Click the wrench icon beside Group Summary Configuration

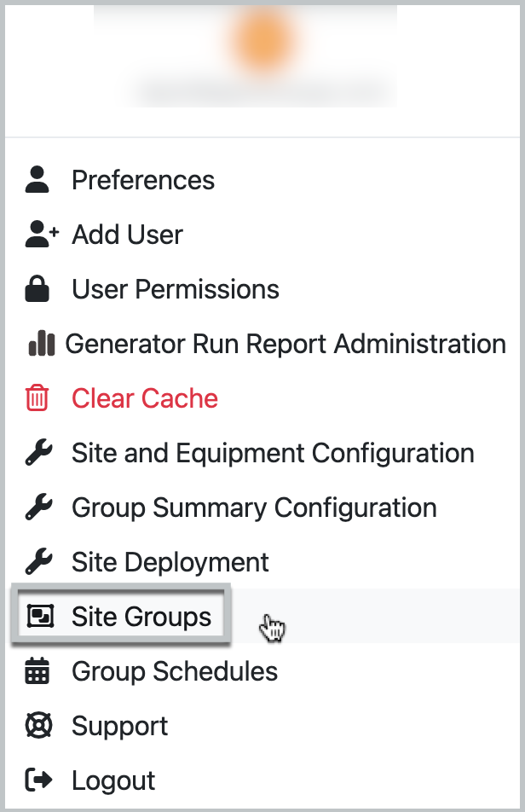click(x=38, y=507)
